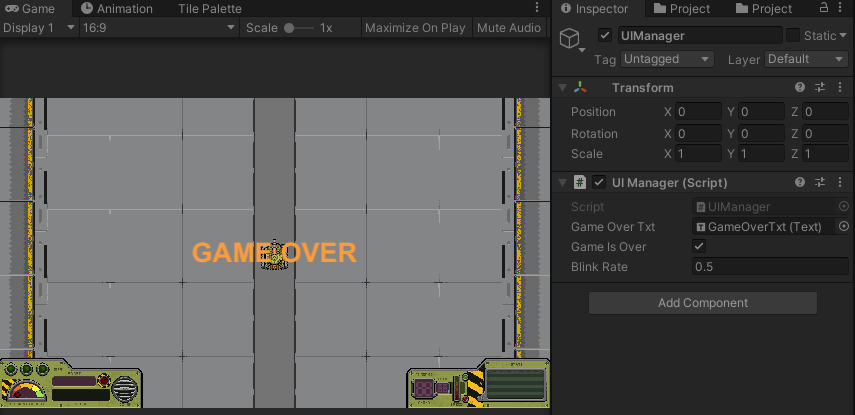Open the Game view panel options menu

coord(537,8)
